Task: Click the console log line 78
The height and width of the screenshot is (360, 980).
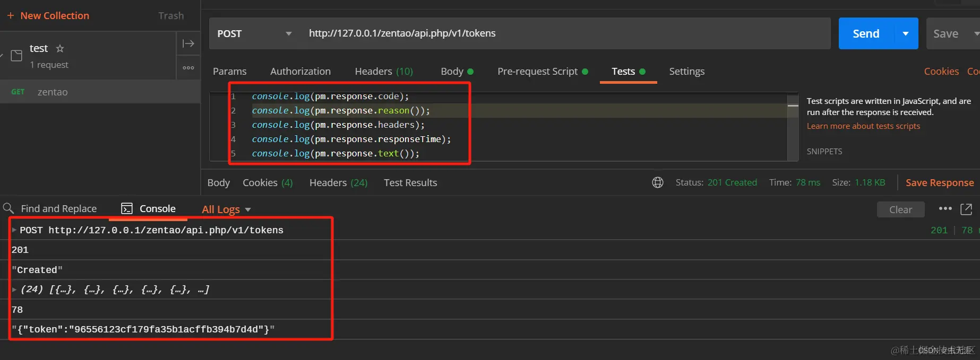Action: point(17,310)
